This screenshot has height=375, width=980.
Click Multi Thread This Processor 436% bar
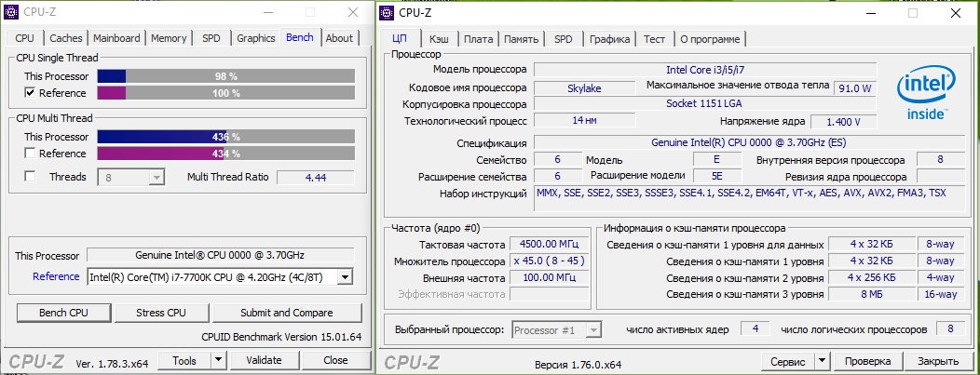point(226,137)
